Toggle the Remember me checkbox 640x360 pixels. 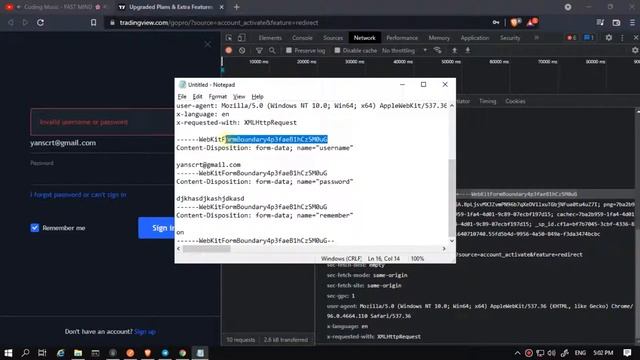(35, 228)
